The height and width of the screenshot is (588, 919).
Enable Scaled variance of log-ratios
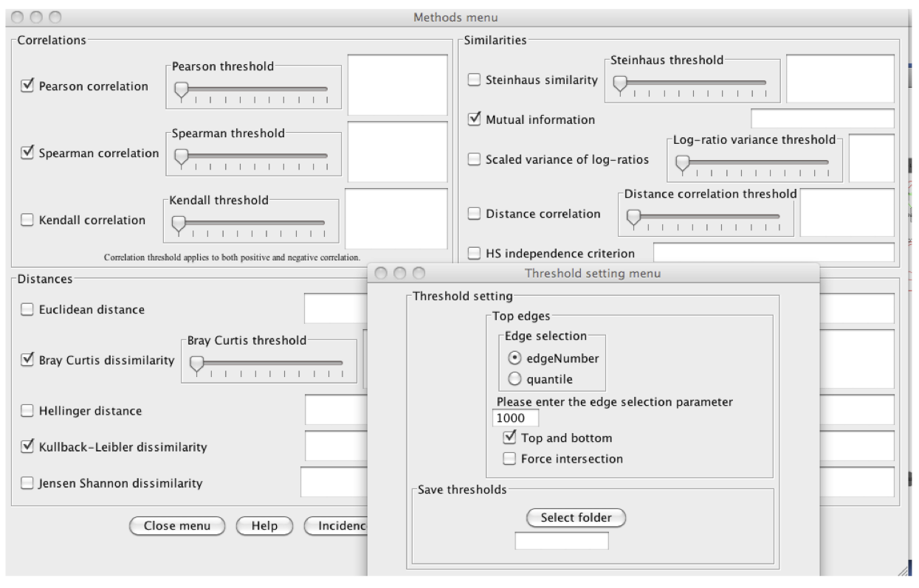pos(475,159)
